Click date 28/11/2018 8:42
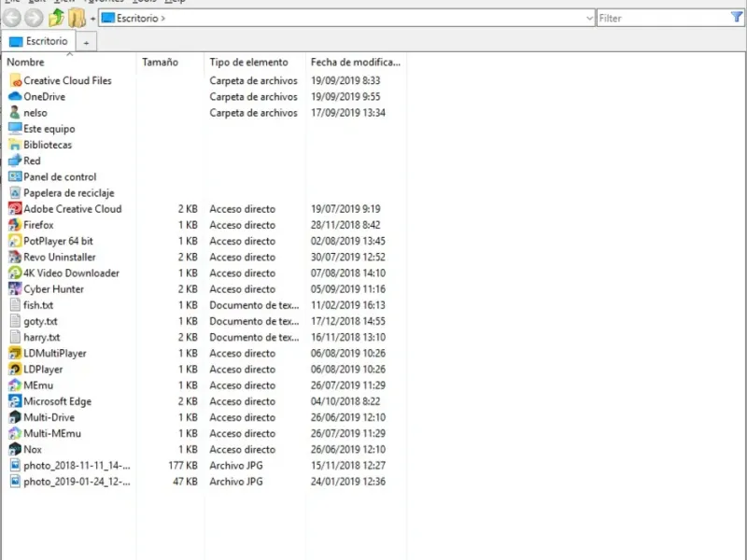This screenshot has height=560, width=747. (345, 225)
